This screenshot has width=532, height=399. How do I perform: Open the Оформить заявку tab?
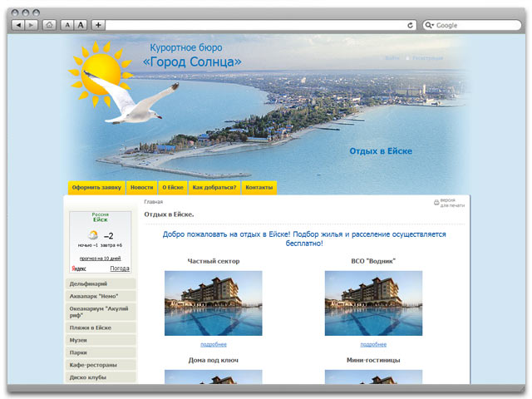(96, 188)
